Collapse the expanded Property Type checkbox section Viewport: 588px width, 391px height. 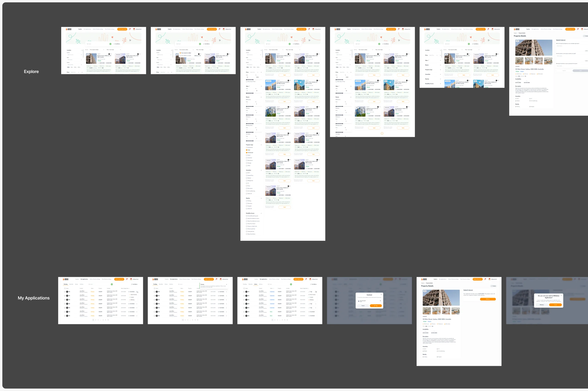point(261,145)
